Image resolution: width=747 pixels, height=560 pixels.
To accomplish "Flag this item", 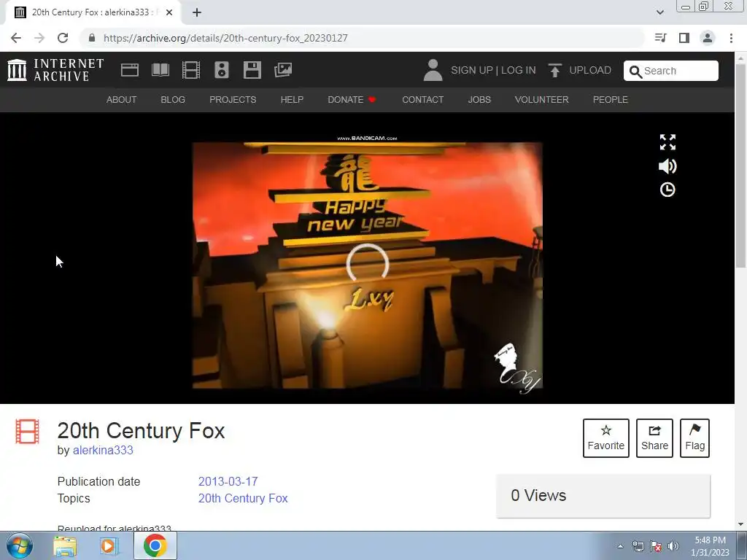I will (694, 438).
